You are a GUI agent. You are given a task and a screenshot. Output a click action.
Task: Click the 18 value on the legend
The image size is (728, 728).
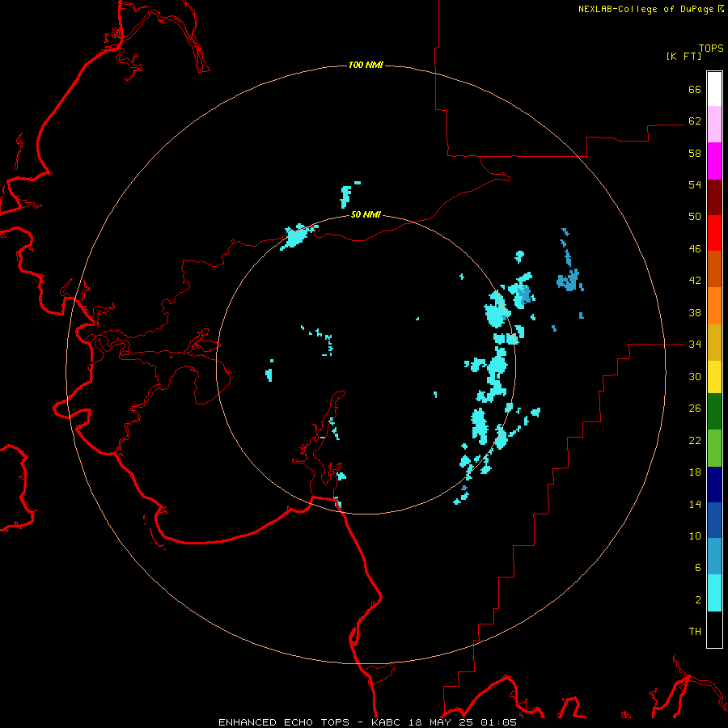(695, 472)
